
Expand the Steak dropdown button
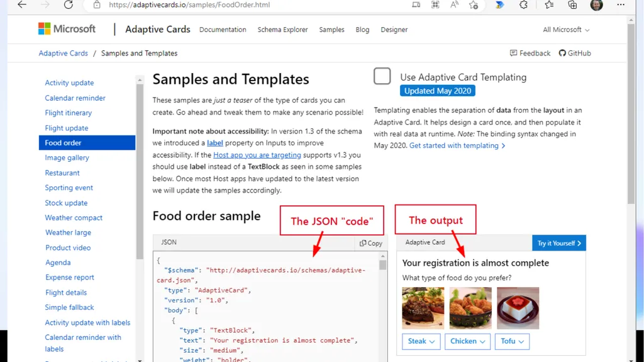[x=421, y=341]
